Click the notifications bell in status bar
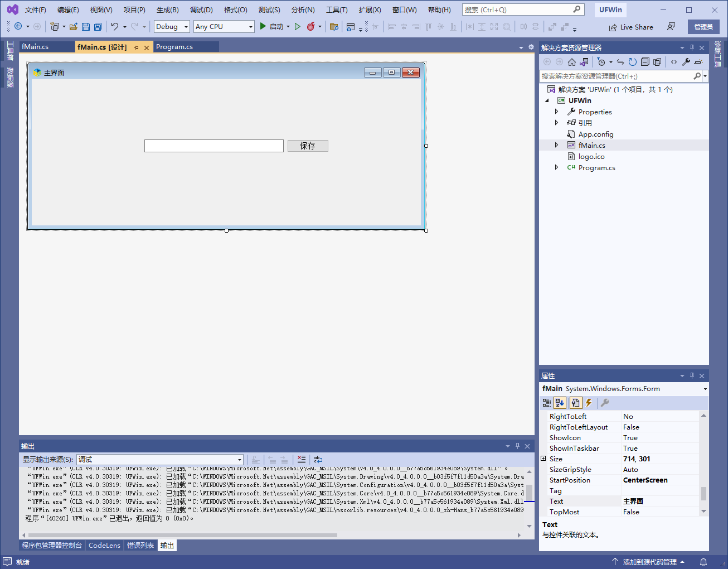728x569 pixels. (703, 562)
